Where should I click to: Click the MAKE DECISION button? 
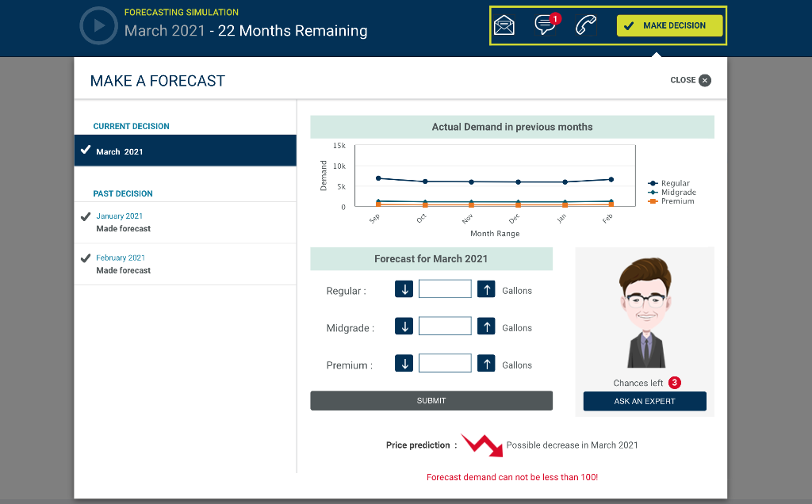point(669,26)
